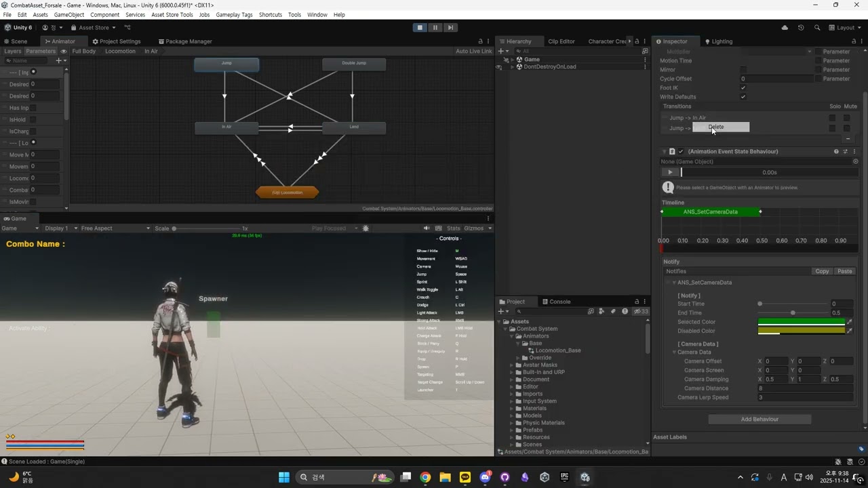This screenshot has width=868, height=488.
Task: Open the Edit menu
Action: pyautogui.click(x=22, y=14)
